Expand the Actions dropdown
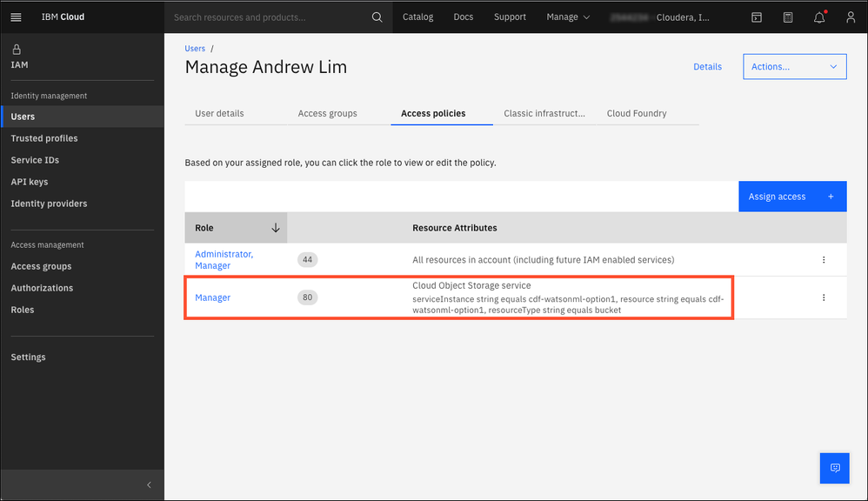 point(794,66)
